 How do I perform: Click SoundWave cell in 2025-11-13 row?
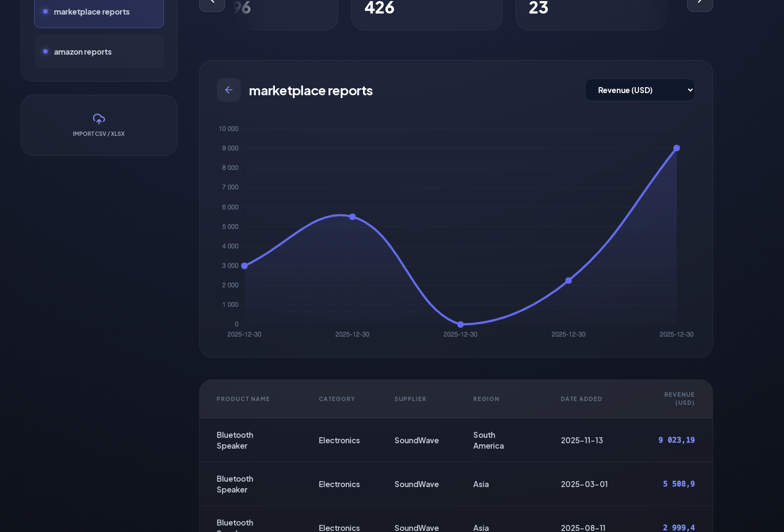coord(417,441)
